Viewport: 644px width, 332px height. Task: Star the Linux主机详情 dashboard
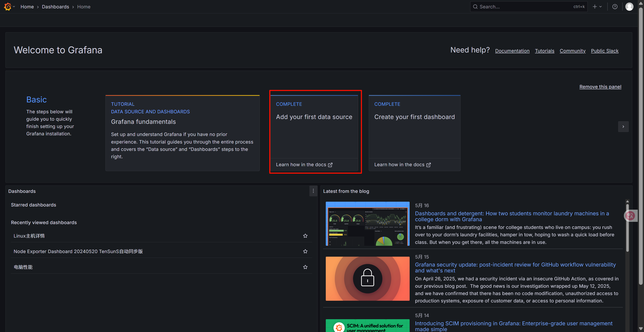(305, 236)
